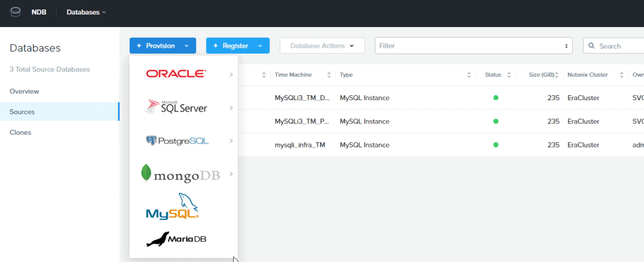
Task: Click the Provision button
Action: point(156,46)
